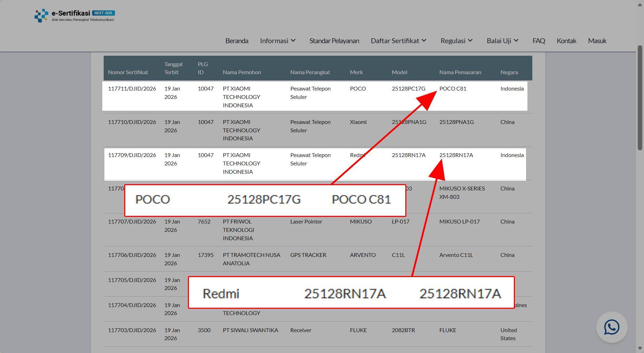644x353 pixels.
Task: Expand the Informasi dropdown menu
Action: (278, 41)
